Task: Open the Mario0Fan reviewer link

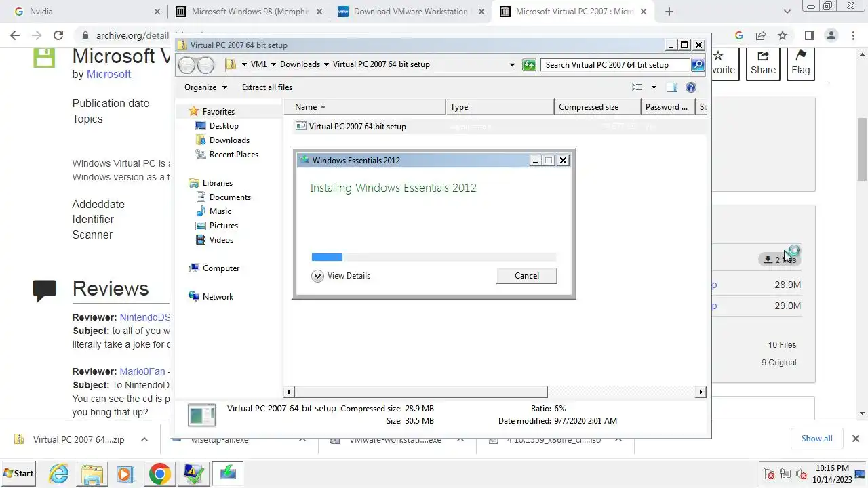Action: coord(142,371)
